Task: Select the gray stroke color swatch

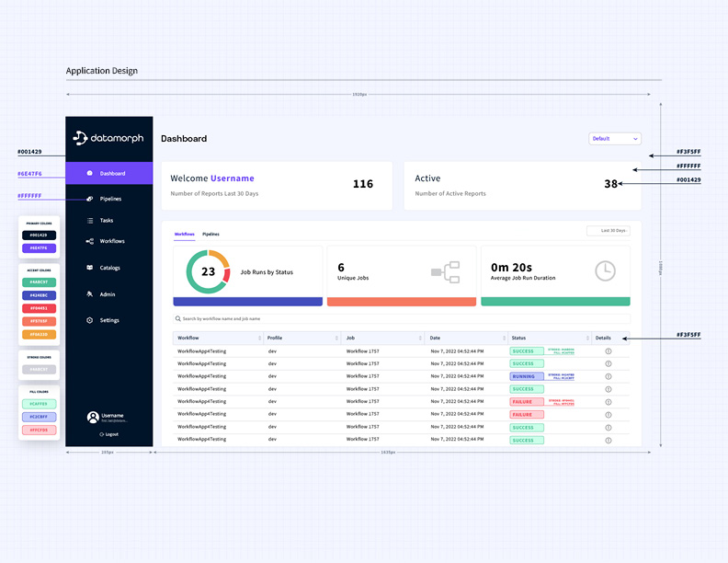Action: pos(39,369)
